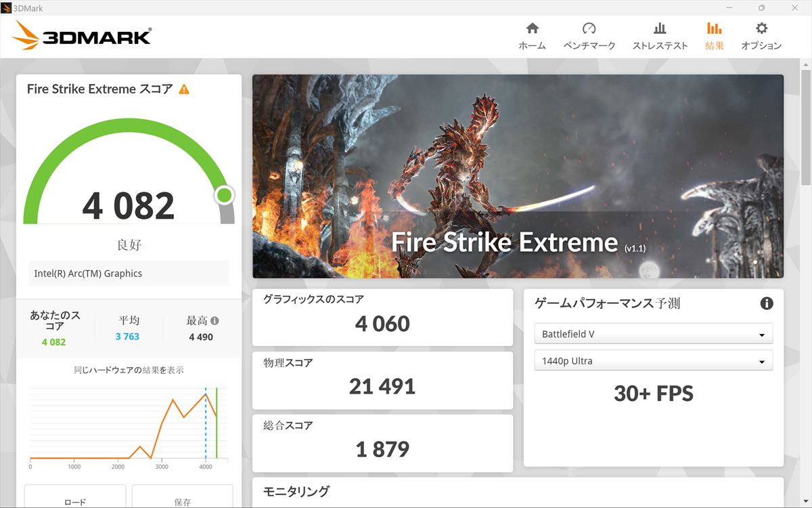This screenshot has height=508, width=812.
Task: Click the green score gauge indicator knob
Action: coord(225,196)
